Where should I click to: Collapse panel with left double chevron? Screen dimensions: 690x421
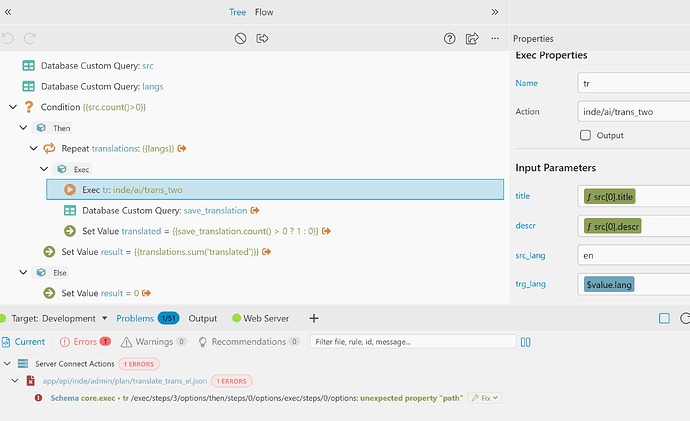point(8,12)
